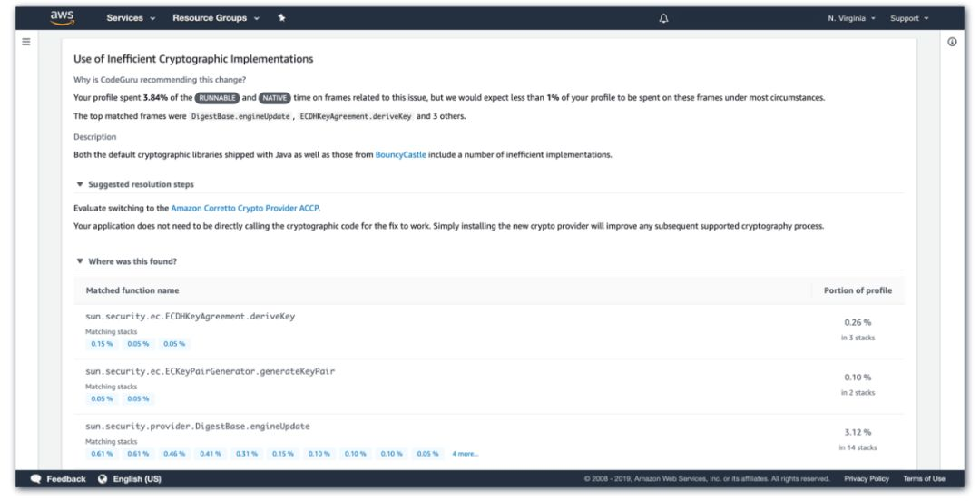This screenshot has height=501, width=980.
Task: Collapse Suggested resolution steps section
Action: coord(135,184)
